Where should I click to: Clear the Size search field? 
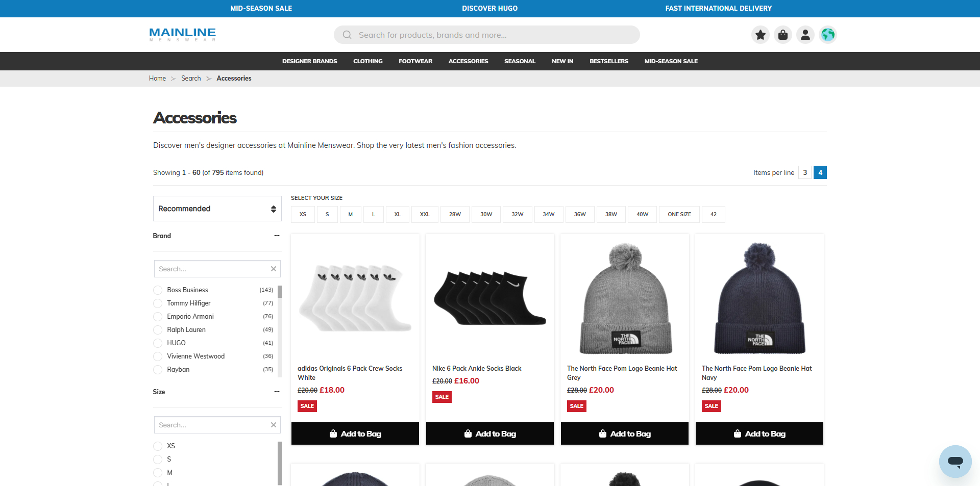[274, 425]
